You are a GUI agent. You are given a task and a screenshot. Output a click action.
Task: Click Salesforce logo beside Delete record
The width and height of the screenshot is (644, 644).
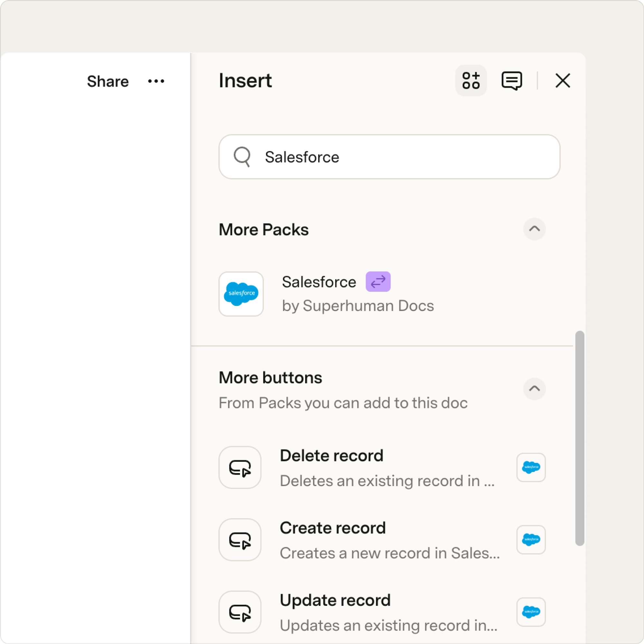(531, 467)
